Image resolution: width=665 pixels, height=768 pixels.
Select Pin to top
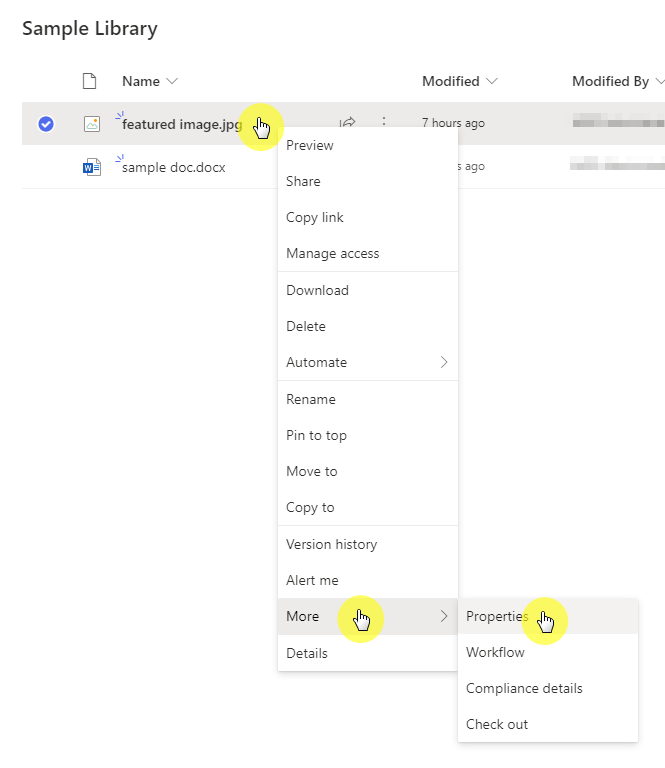(368, 435)
